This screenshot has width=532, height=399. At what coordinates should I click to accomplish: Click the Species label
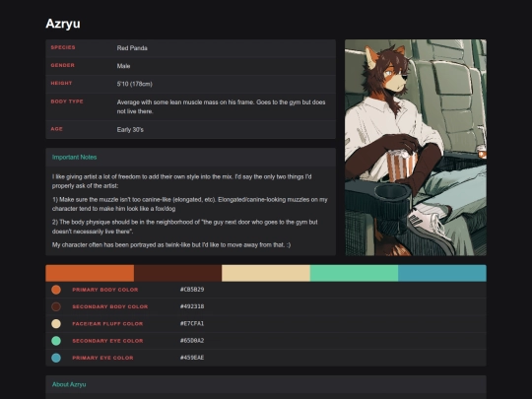click(x=63, y=47)
